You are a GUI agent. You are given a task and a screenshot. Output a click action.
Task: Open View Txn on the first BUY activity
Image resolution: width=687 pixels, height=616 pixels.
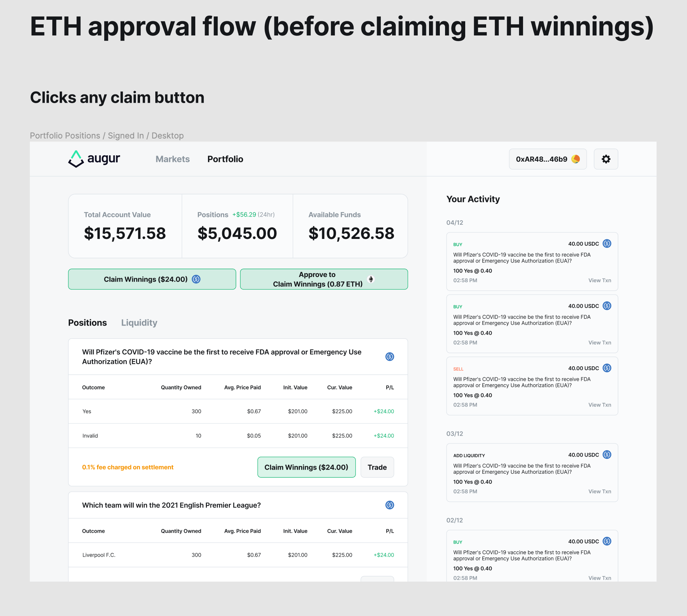pyautogui.click(x=599, y=280)
